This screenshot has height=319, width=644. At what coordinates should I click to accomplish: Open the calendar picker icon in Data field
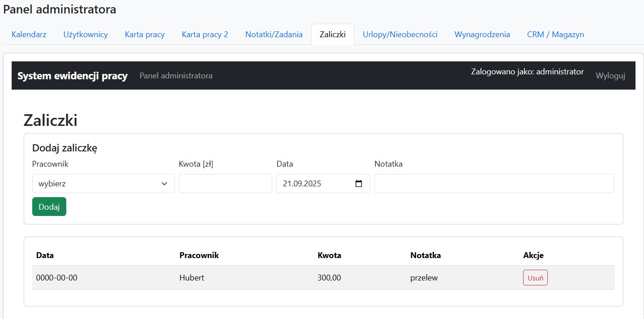[358, 184]
